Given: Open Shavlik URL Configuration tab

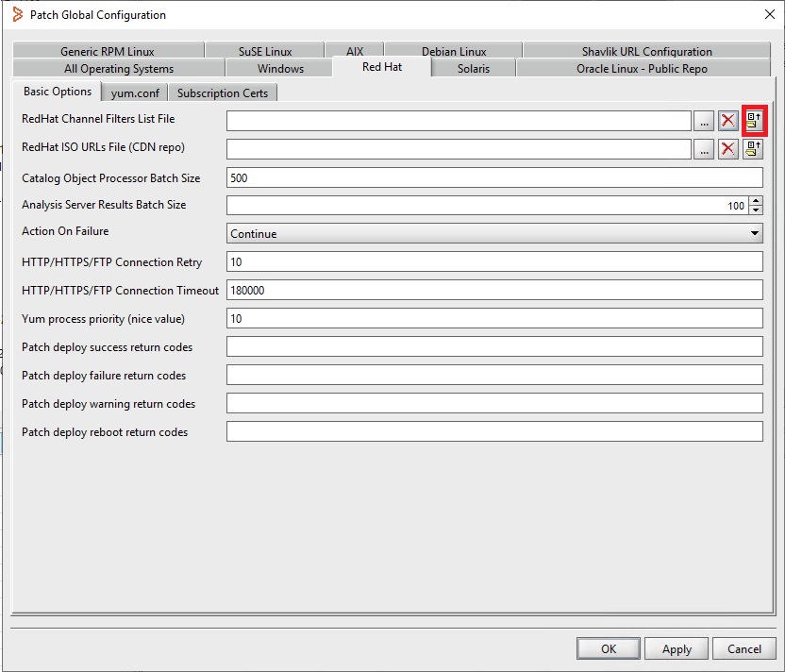Looking at the screenshot, I should point(646,52).
